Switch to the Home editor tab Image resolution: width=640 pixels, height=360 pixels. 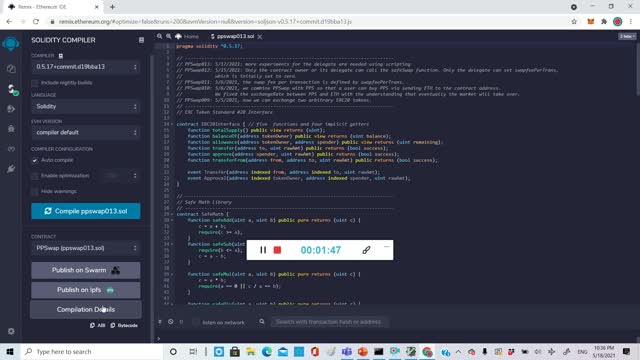click(187, 36)
